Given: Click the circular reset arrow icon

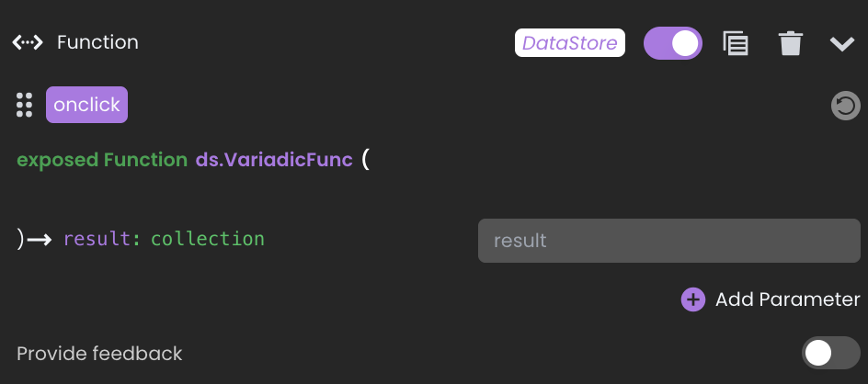Looking at the screenshot, I should tap(845, 105).
